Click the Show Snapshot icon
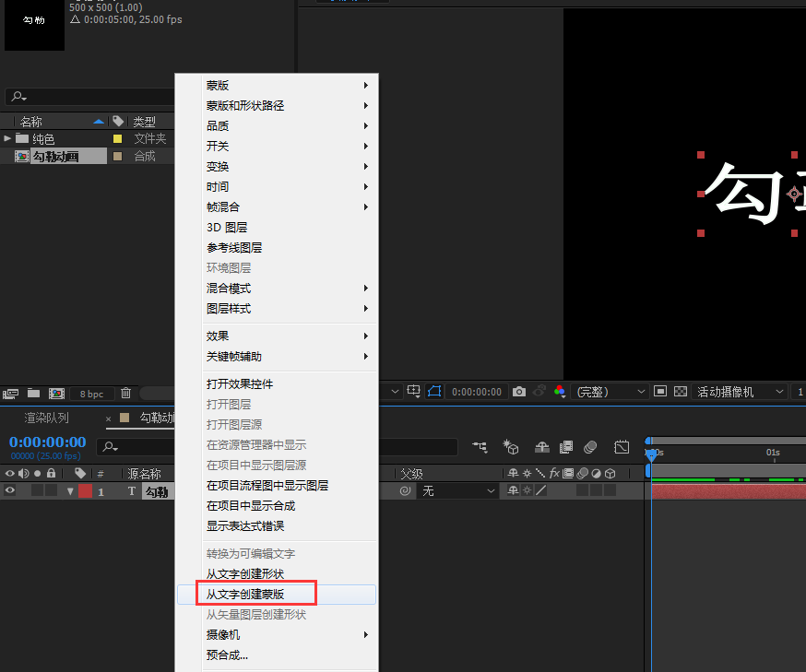 539,391
